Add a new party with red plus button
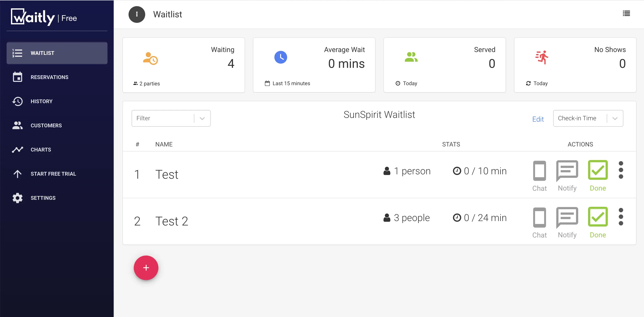 [146, 268]
